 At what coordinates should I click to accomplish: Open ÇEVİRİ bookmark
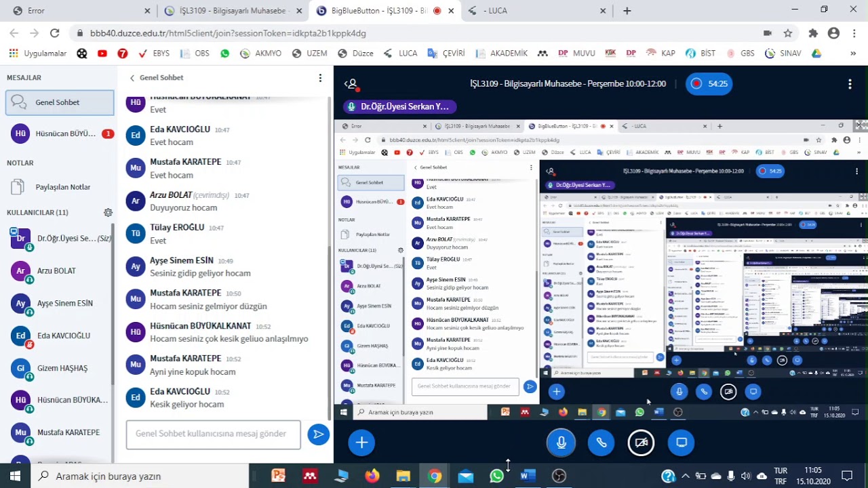click(446, 54)
